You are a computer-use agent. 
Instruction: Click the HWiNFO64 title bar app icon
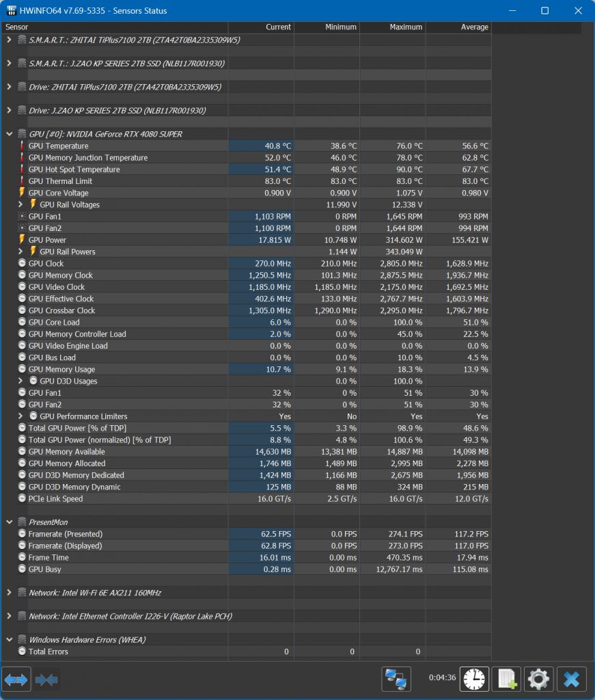[x=12, y=11]
